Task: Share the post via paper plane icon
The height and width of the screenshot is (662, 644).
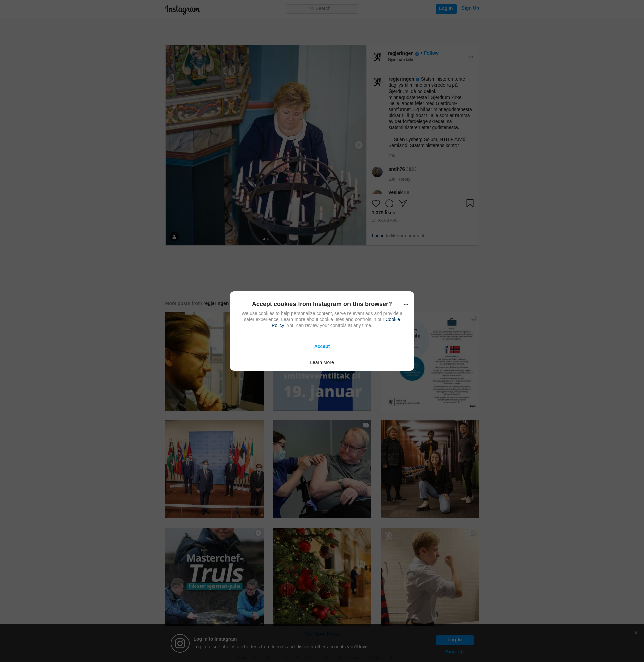Action: tap(402, 203)
